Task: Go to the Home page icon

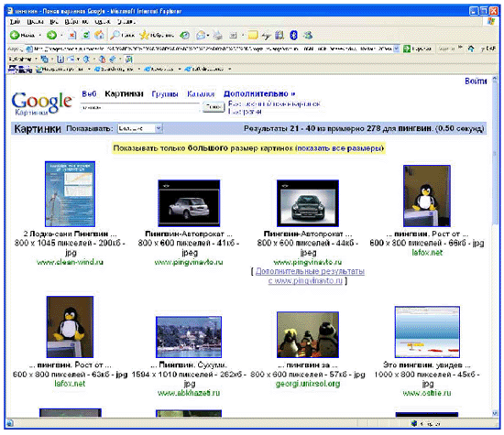Action: (99, 35)
